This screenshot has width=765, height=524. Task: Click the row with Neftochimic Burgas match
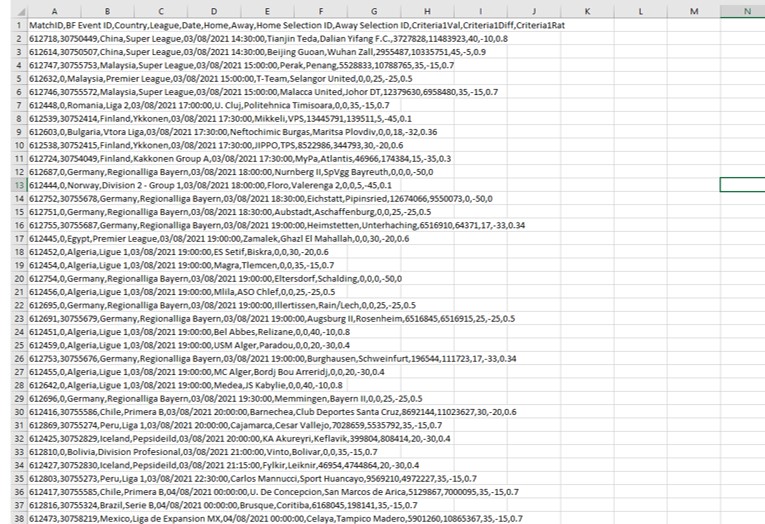pos(233,132)
